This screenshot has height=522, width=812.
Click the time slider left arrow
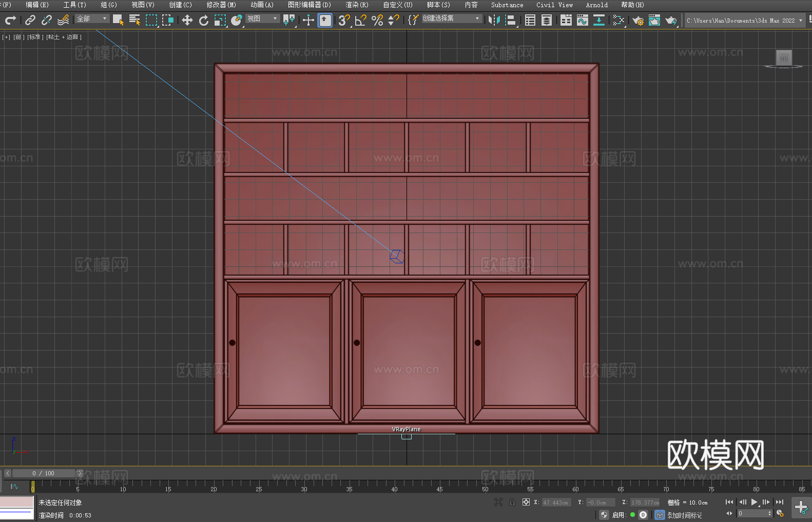pyautogui.click(x=7, y=473)
